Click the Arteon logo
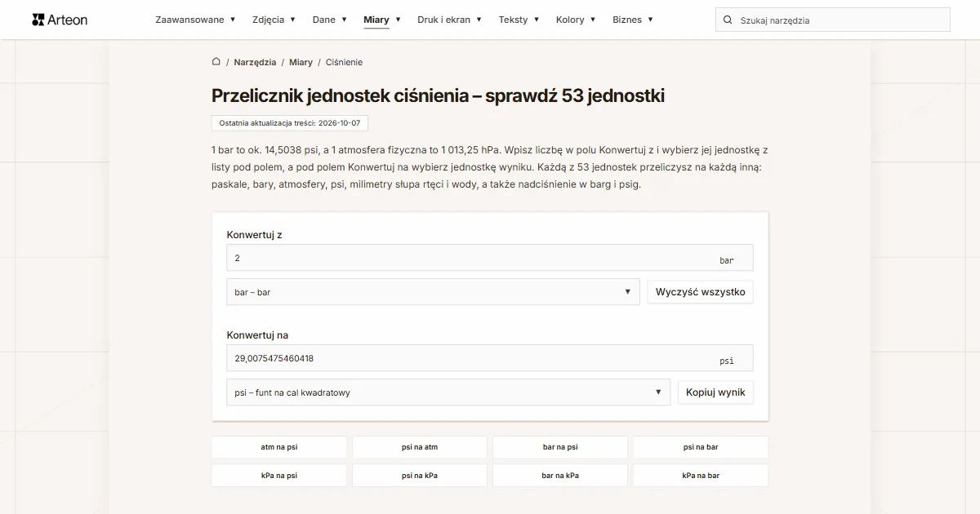 tap(60, 20)
